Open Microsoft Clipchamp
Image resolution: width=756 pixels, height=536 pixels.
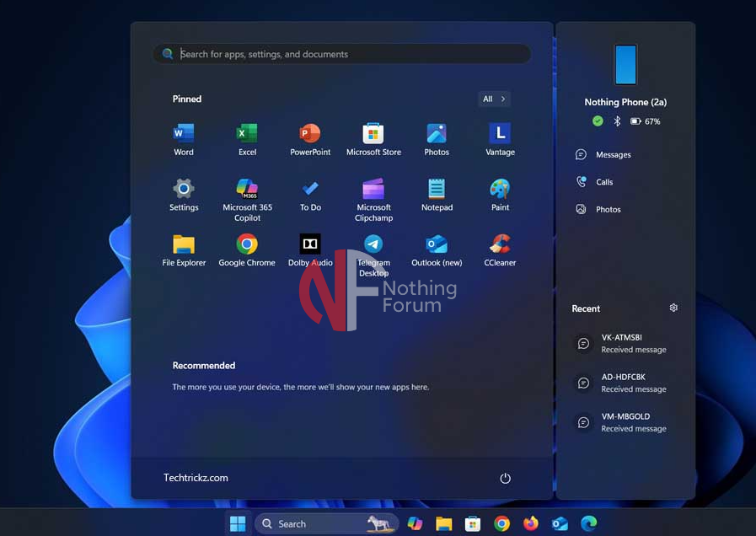tap(373, 200)
